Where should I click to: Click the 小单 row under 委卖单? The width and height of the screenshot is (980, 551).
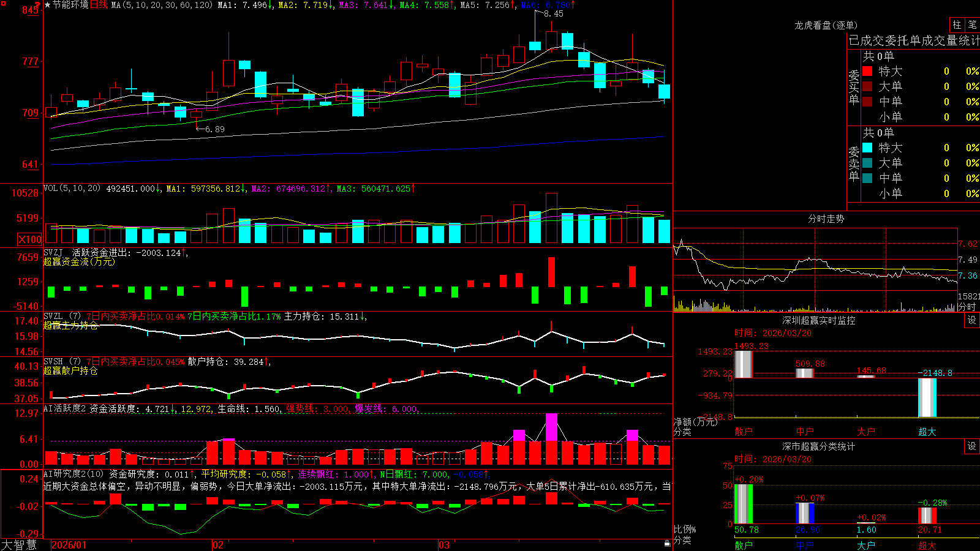pos(921,193)
